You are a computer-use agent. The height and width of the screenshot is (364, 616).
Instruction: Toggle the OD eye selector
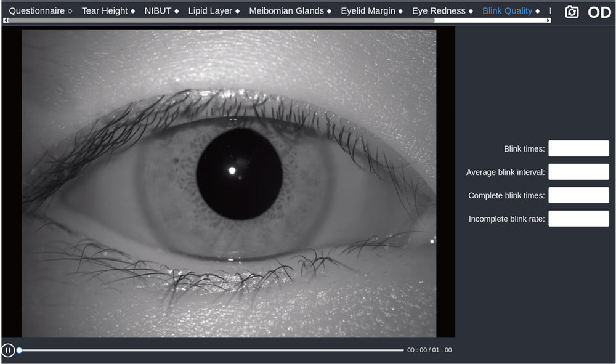(599, 12)
